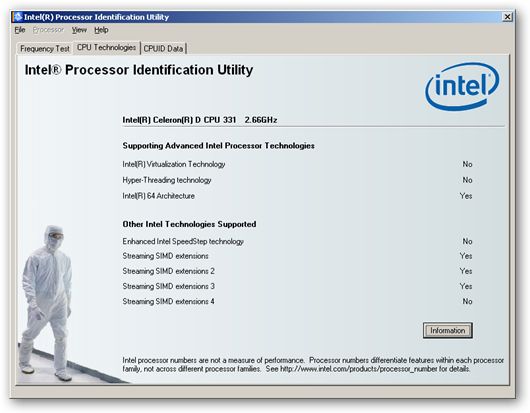Click the Supporting Advanced Intel Processor Technologies heading
Viewport: 530px width, 413px height.
218,146
